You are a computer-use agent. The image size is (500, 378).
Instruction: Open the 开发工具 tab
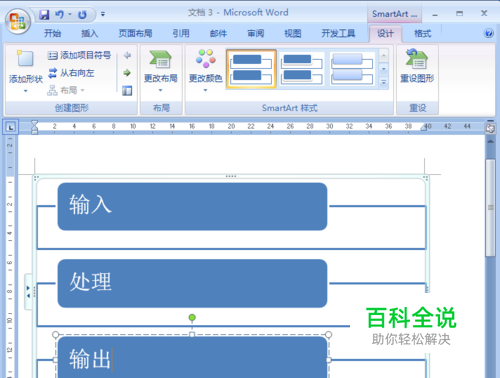coord(338,33)
